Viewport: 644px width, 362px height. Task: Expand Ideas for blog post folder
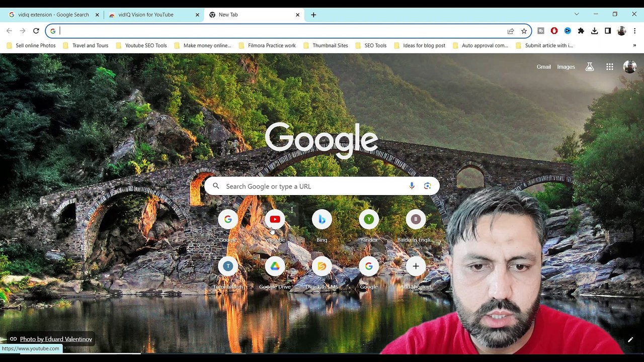(420, 45)
